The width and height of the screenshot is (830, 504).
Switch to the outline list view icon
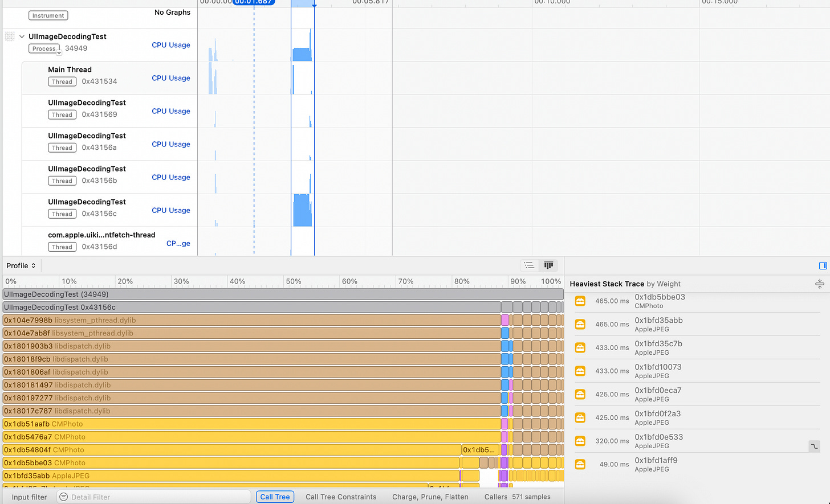pyautogui.click(x=530, y=265)
